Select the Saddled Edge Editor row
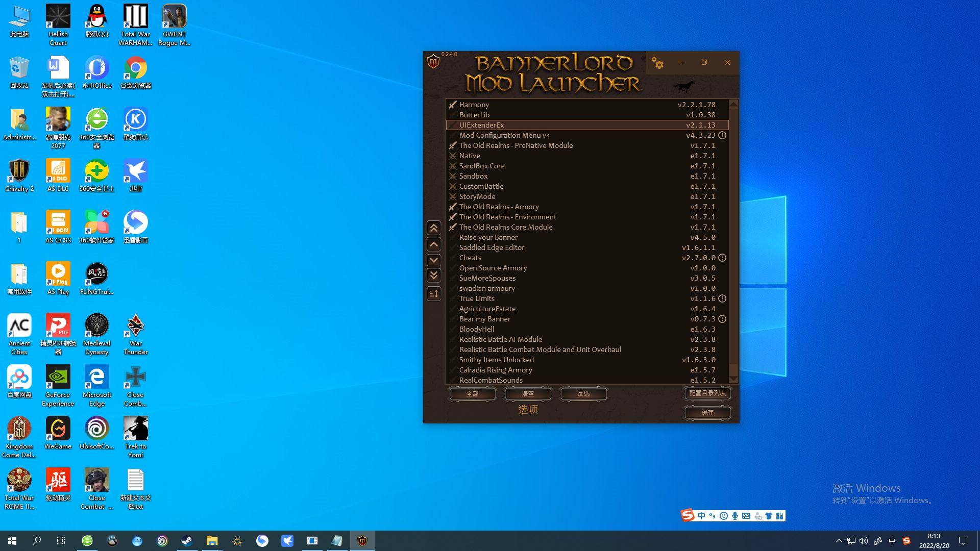This screenshot has height=551, width=980. [587, 247]
